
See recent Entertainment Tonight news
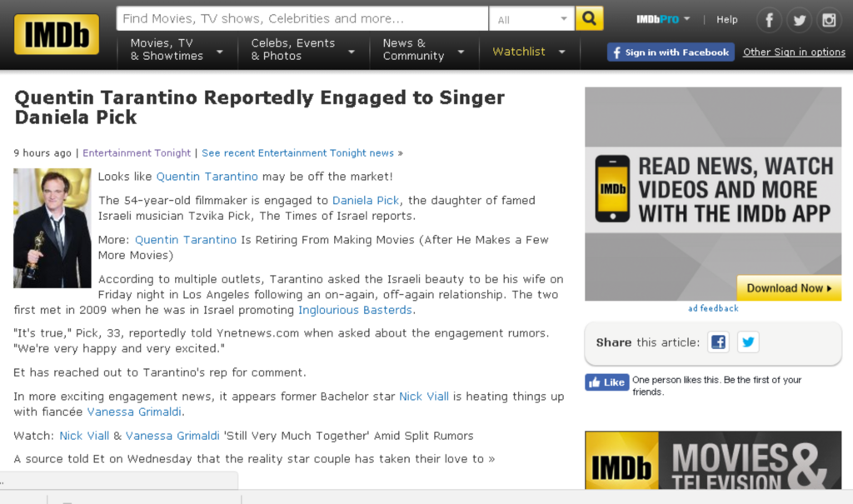pos(297,153)
